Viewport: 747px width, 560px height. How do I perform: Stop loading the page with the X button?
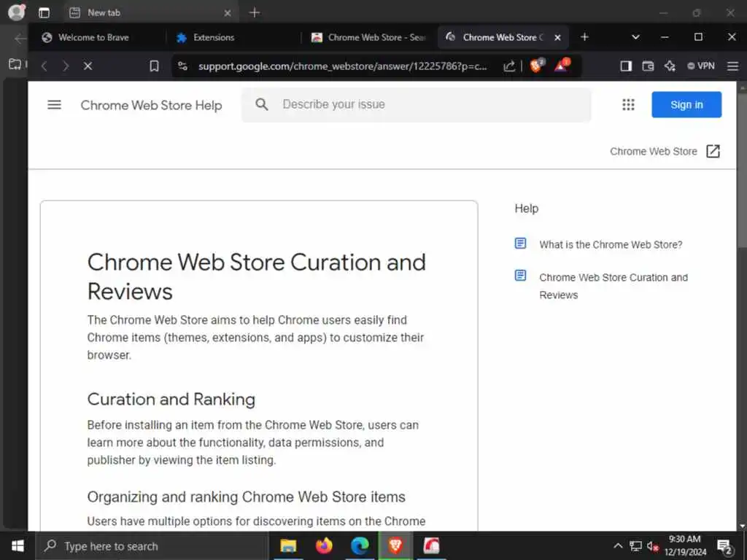point(88,66)
